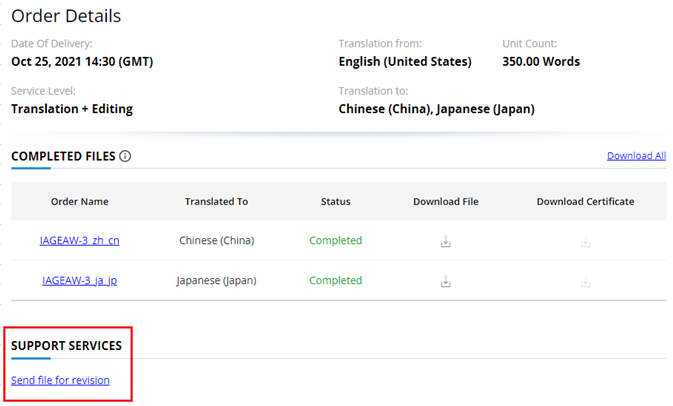This screenshot has height=406, width=673.
Task: Download the Chinese (China) translated file
Action: point(446,241)
